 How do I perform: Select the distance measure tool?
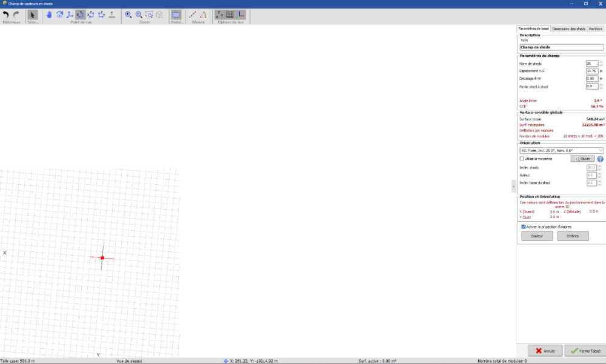pos(193,15)
